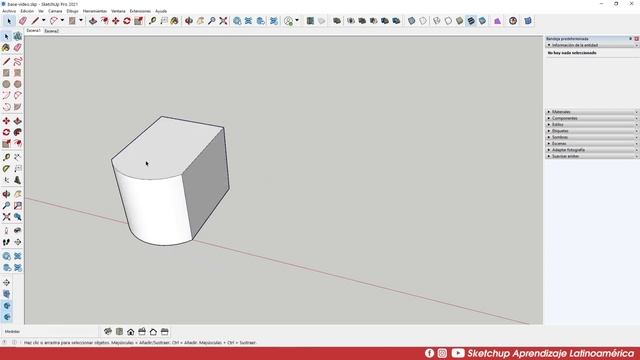640x360 pixels.
Task: Switch to Top view icon
Action: point(119,331)
